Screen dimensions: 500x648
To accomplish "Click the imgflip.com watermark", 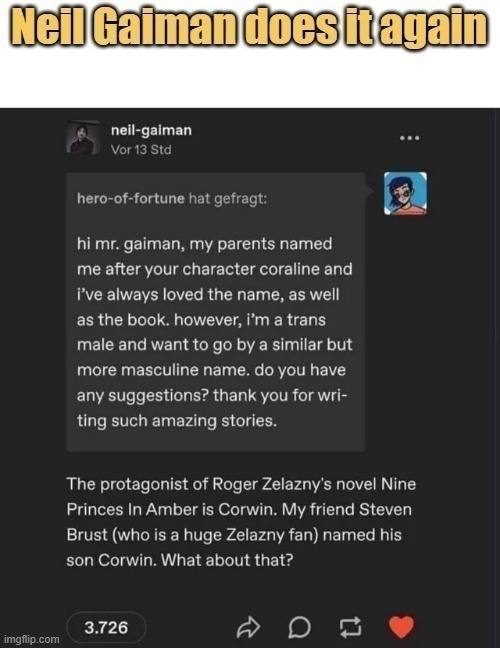I will point(31,639).
